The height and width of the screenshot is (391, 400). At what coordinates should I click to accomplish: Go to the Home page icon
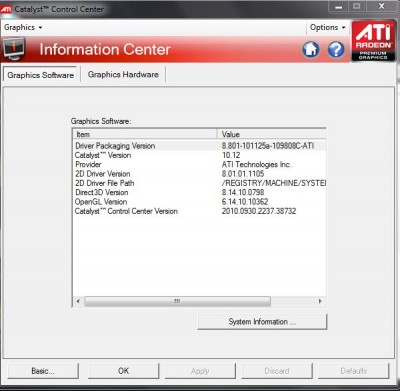(311, 50)
